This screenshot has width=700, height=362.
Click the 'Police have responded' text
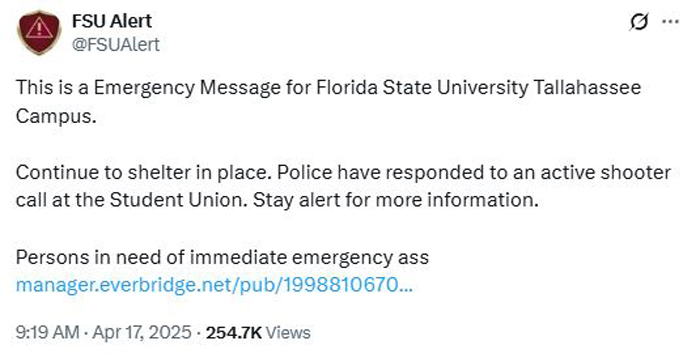pos(372,172)
